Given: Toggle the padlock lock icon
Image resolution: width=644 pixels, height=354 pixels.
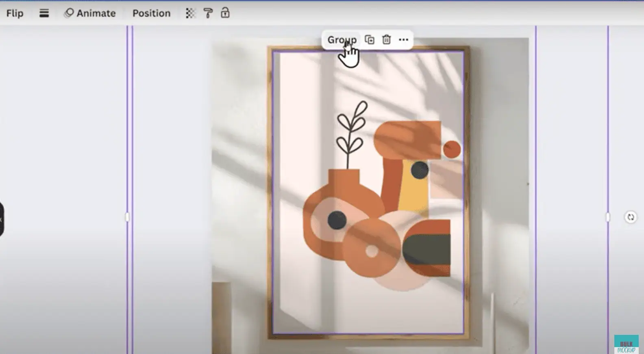Looking at the screenshot, I should click(225, 13).
